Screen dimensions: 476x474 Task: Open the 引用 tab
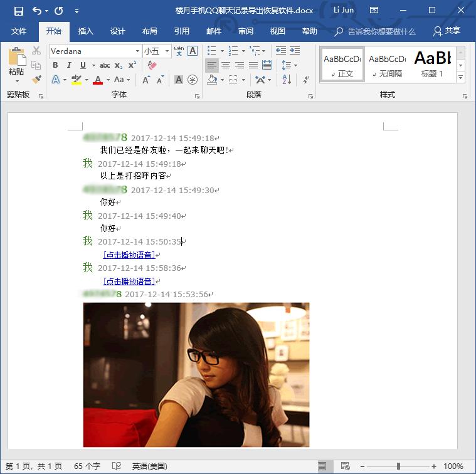pyautogui.click(x=181, y=31)
